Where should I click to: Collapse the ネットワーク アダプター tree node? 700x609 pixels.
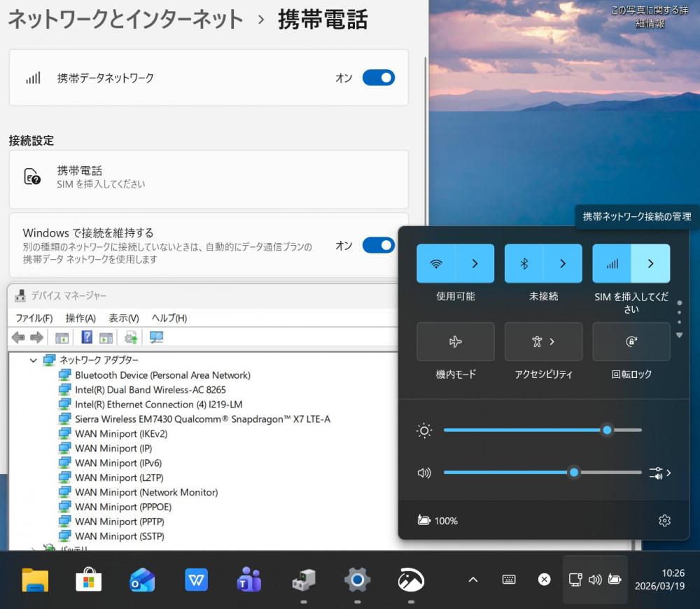(x=33, y=360)
